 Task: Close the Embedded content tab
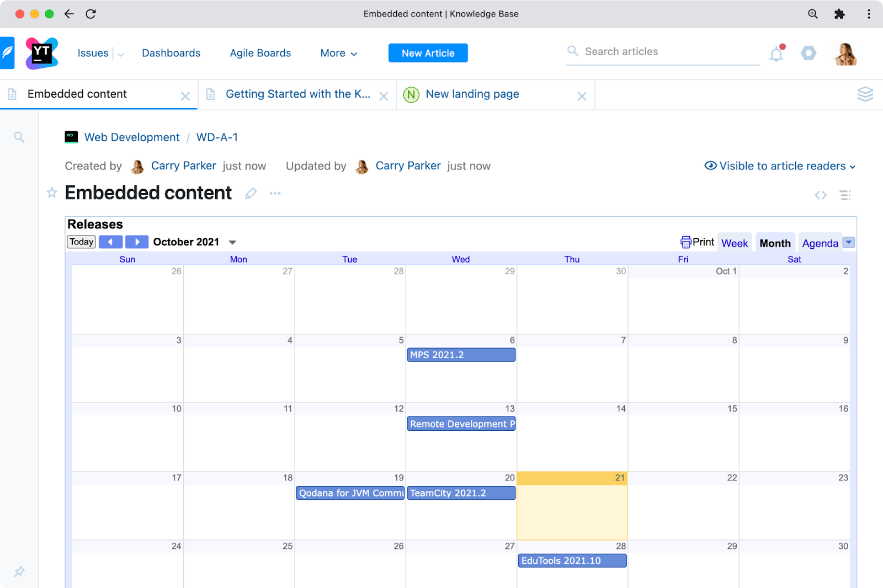coord(185,97)
